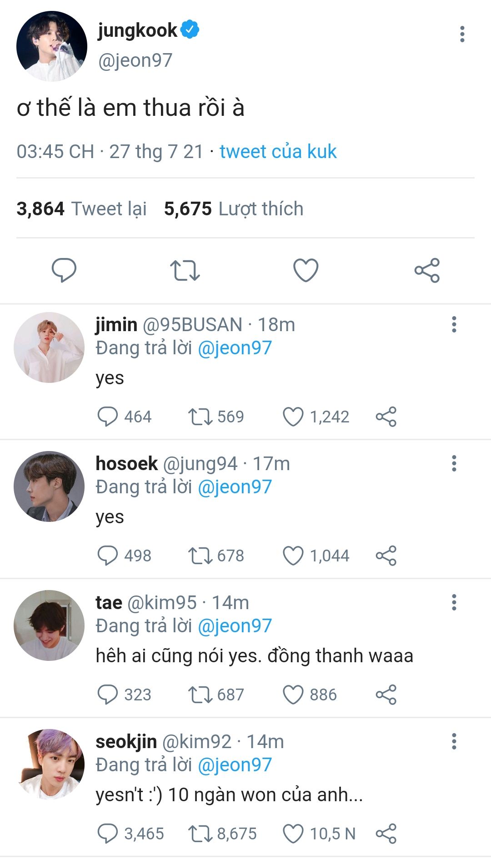The width and height of the screenshot is (491, 868).
Task: Like jimin's yes reply
Action: click(x=293, y=417)
